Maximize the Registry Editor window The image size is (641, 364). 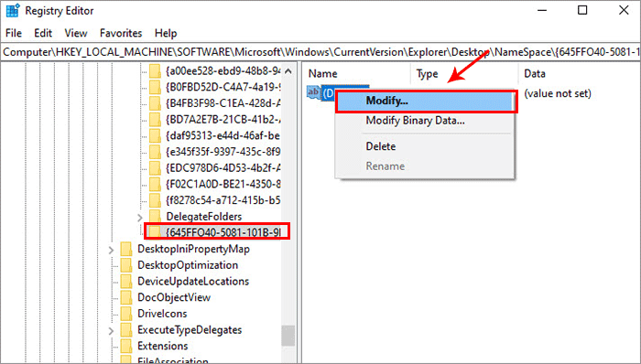click(x=582, y=11)
